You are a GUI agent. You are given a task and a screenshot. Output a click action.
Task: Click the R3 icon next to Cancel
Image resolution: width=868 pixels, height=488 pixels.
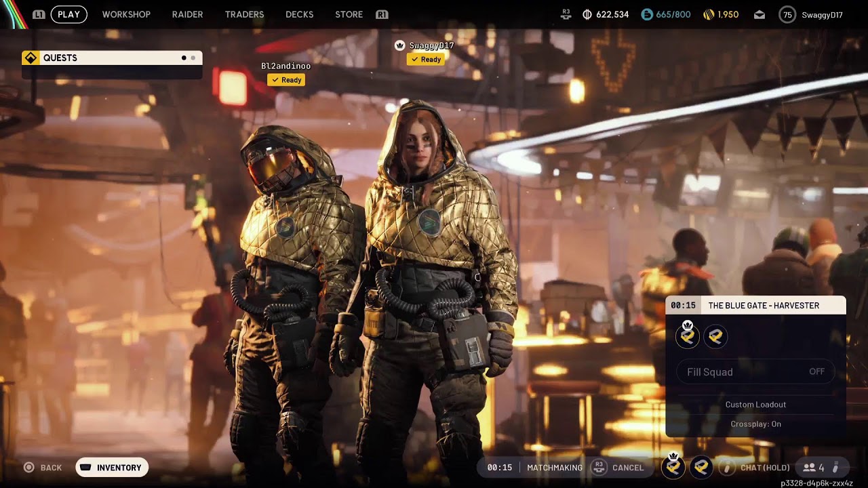(599, 468)
